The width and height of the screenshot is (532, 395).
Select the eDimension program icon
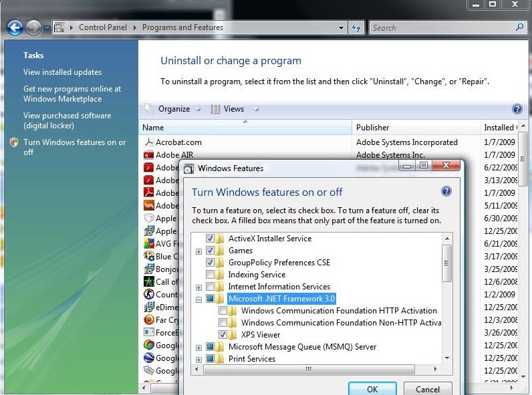pos(148,307)
